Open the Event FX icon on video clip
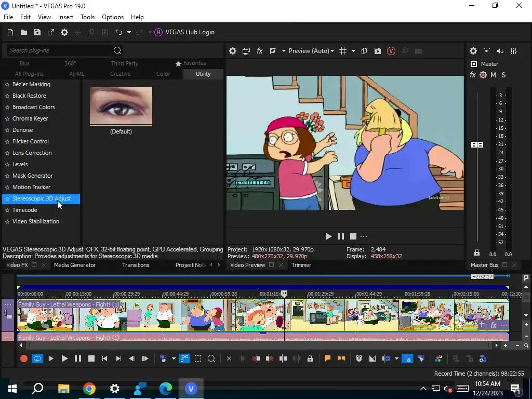This screenshot has height=399, width=532. 494,325
